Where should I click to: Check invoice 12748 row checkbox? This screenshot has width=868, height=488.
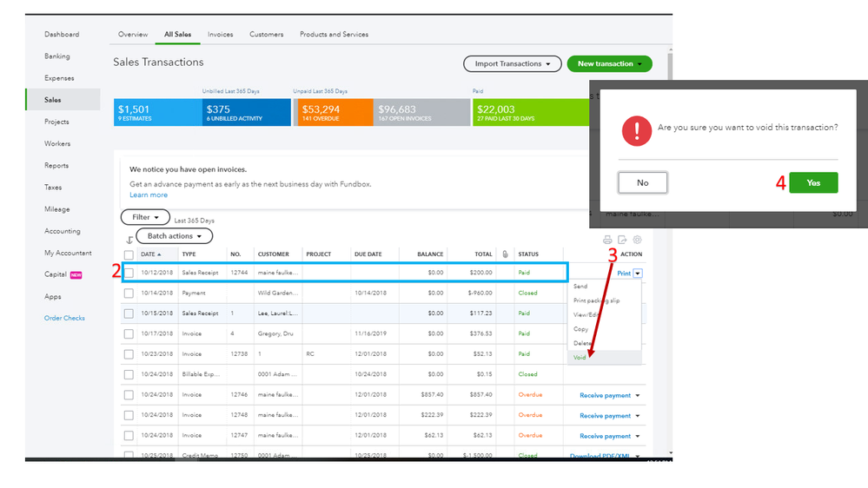pyautogui.click(x=129, y=415)
